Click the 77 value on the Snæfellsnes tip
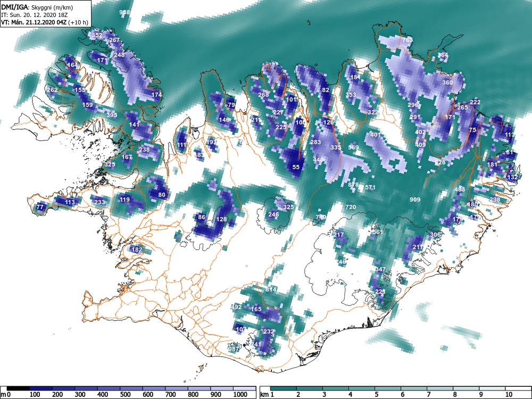Screen dimensions: 532x399 pos(40,207)
